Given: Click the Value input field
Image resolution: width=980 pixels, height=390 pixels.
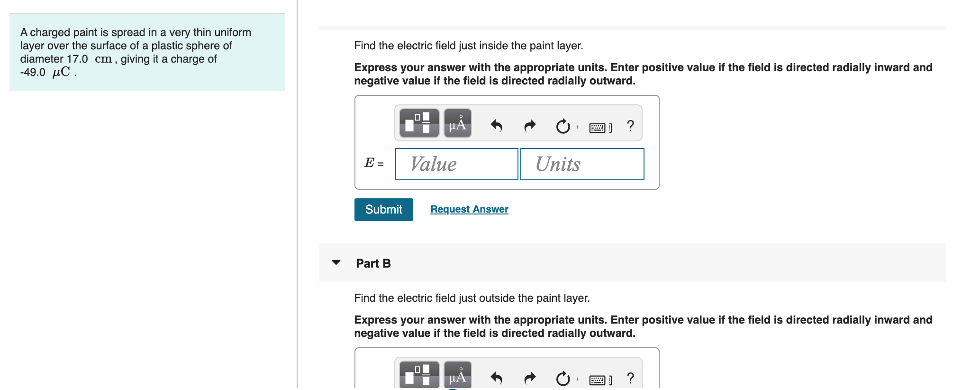Looking at the screenshot, I should 456,164.
